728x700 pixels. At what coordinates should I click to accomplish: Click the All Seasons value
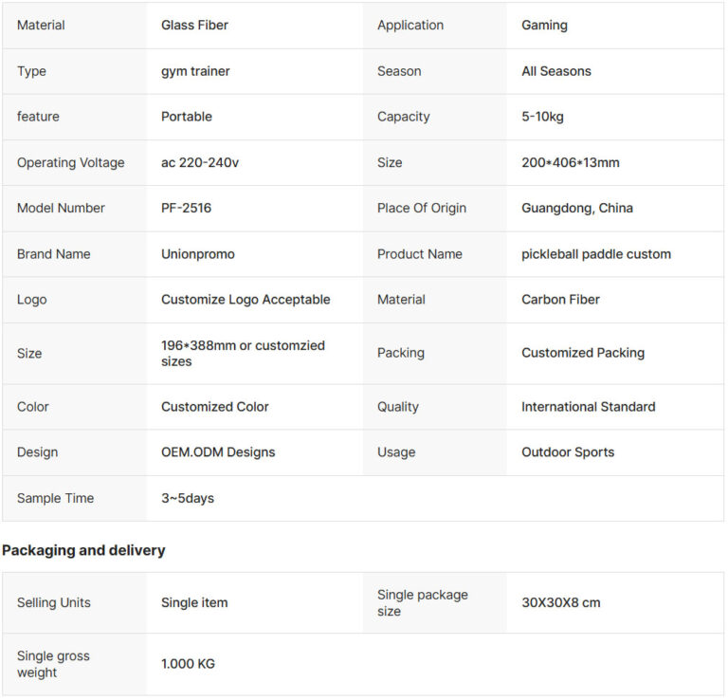(556, 71)
